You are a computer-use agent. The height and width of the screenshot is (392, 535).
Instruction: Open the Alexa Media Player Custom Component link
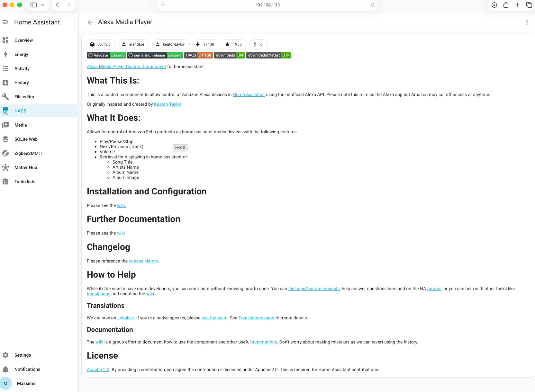point(126,67)
